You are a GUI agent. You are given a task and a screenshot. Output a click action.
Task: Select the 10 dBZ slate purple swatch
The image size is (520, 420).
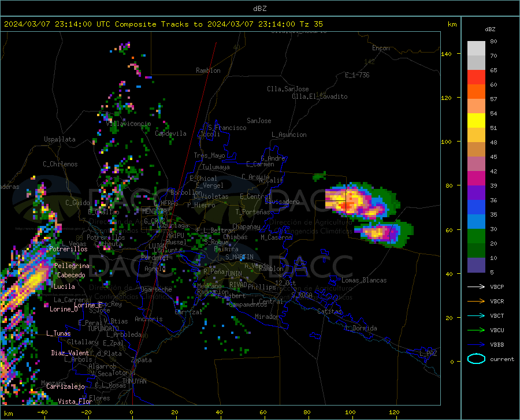[476, 265]
